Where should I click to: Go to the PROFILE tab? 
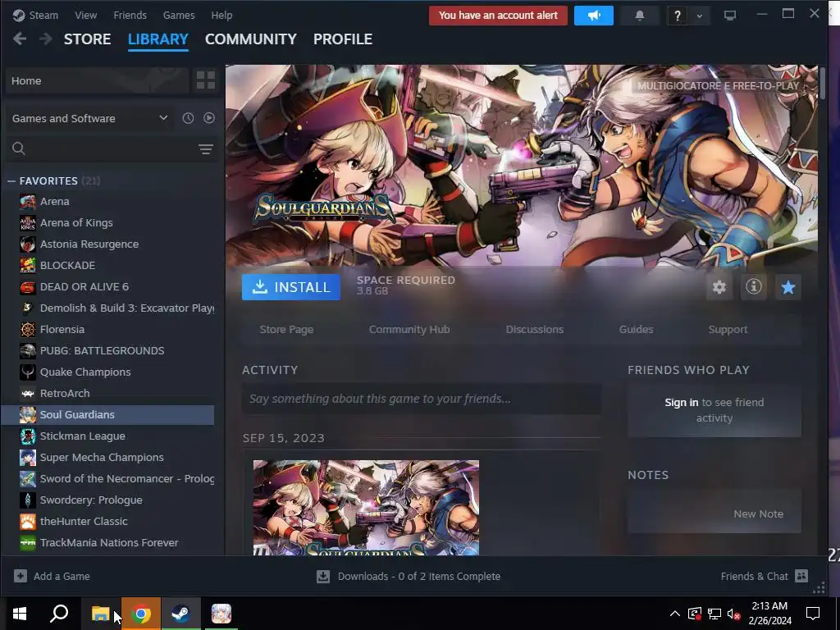tap(343, 39)
